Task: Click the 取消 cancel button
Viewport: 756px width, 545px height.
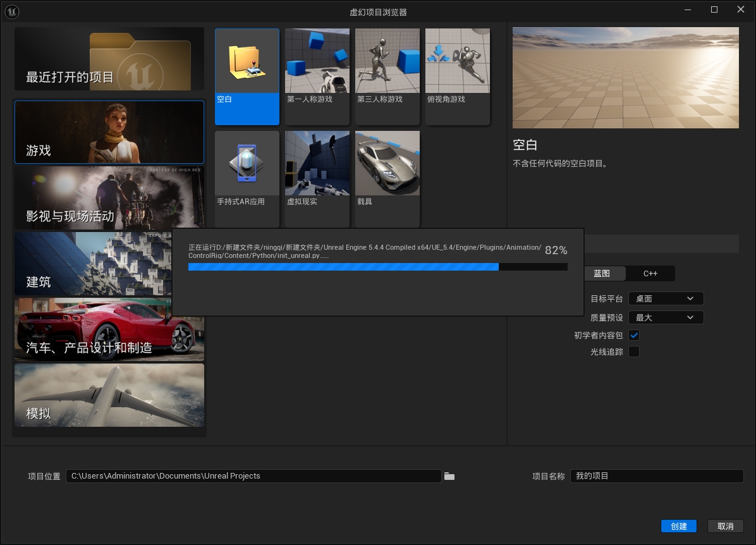Action: [725, 526]
